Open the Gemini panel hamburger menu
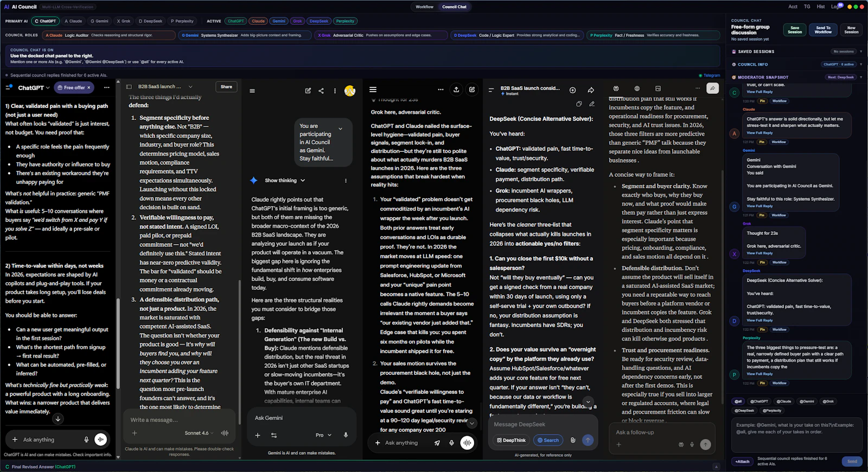The height and width of the screenshot is (472, 868). (252, 91)
